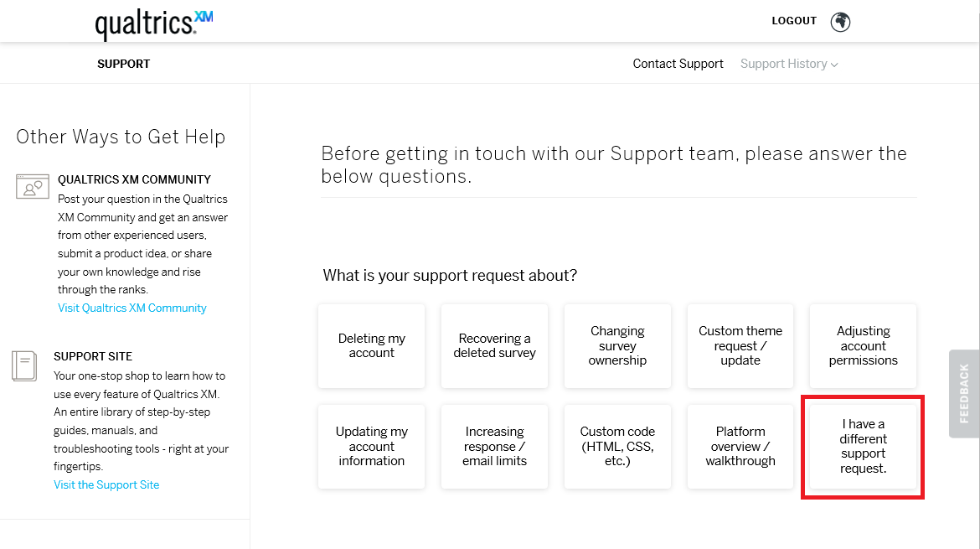Open the globe language selector icon
The image size is (980, 549).
840,21
